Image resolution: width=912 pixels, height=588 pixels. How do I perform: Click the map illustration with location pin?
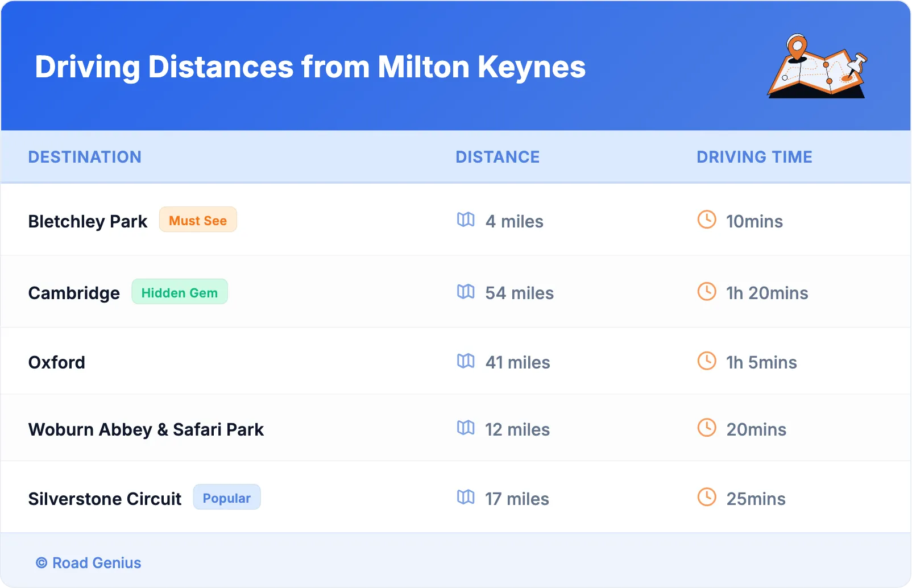click(818, 67)
